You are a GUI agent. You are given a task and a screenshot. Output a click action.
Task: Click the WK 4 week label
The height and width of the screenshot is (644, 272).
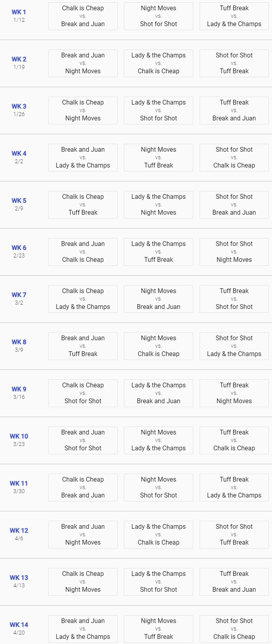pos(19,153)
